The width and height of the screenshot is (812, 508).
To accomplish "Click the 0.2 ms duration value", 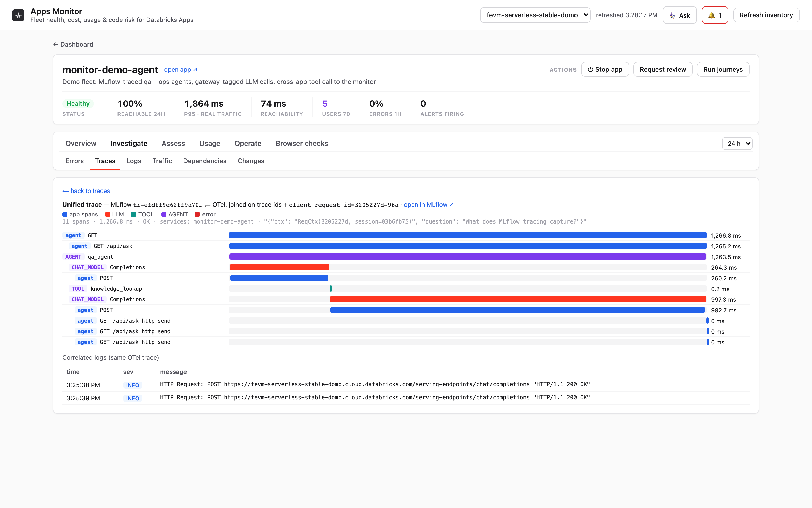I will (720, 289).
